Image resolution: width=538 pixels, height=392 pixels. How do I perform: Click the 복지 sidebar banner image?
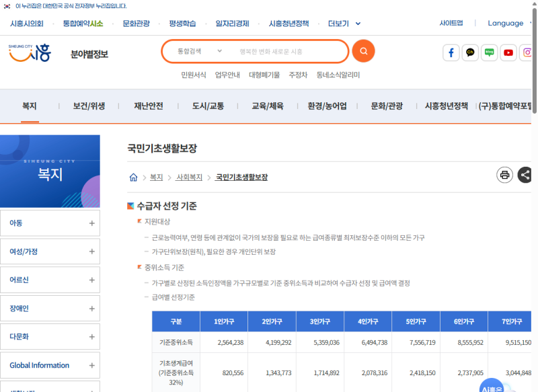(50, 171)
